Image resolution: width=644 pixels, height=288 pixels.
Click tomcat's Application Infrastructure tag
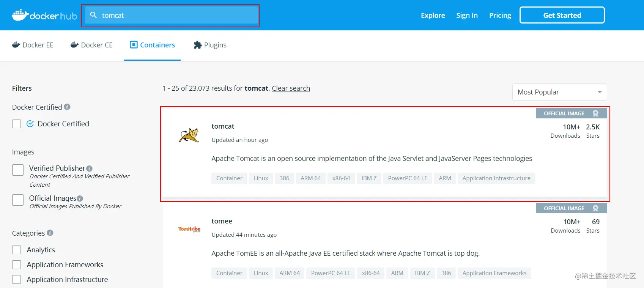496,178
